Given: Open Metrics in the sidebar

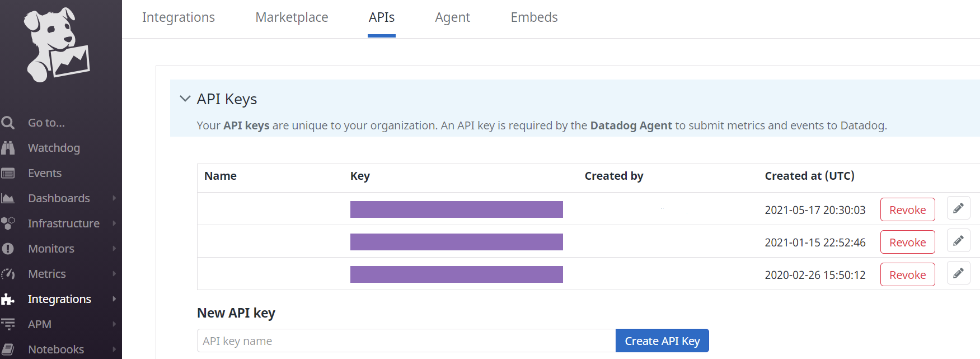Looking at the screenshot, I should pos(47,274).
